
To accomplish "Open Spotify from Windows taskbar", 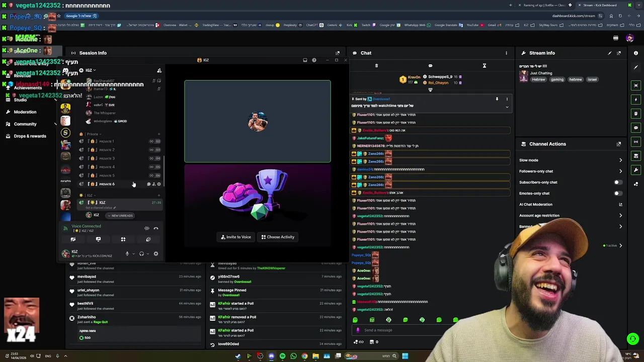I will (x=282, y=356).
